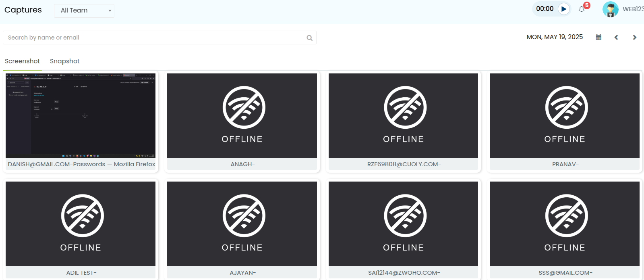Go to the previous day arrow
Image resolution: width=644 pixels, height=280 pixels.
(x=616, y=37)
